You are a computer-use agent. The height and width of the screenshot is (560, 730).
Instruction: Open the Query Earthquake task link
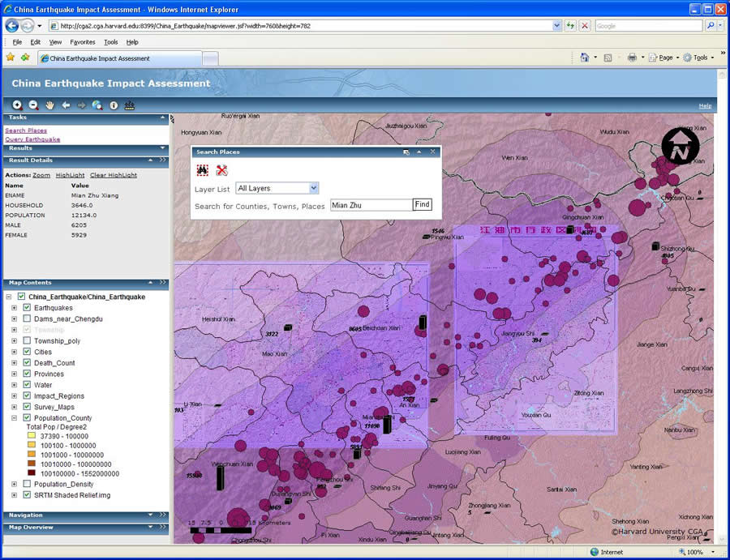click(32, 139)
